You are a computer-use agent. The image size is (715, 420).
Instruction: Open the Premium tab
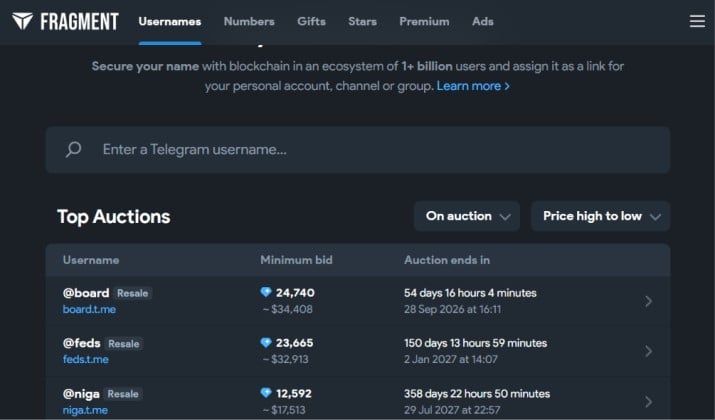point(424,21)
